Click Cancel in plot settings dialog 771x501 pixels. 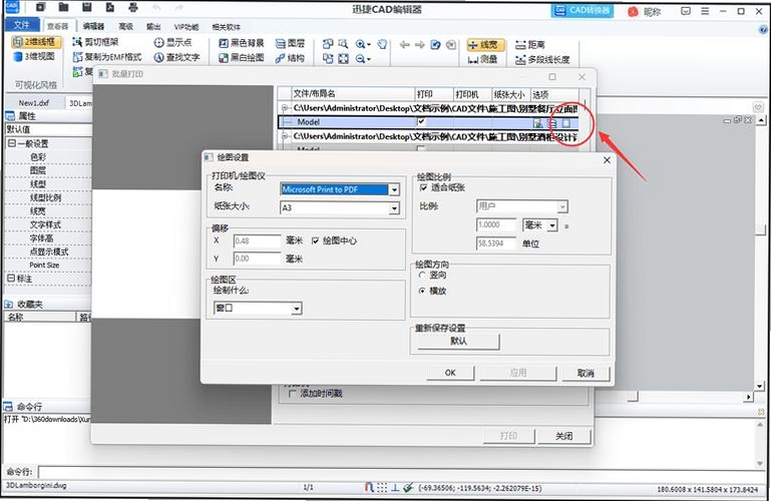585,373
